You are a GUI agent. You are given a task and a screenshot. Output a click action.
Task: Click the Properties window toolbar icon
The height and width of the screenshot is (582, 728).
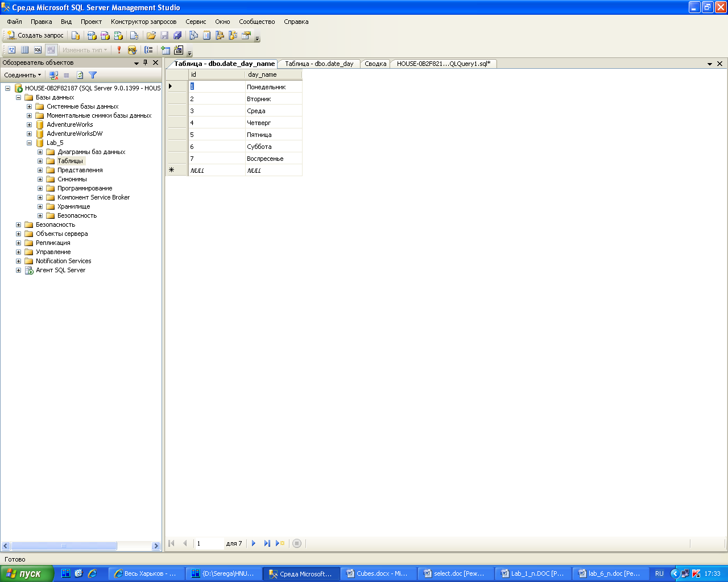[x=246, y=35]
